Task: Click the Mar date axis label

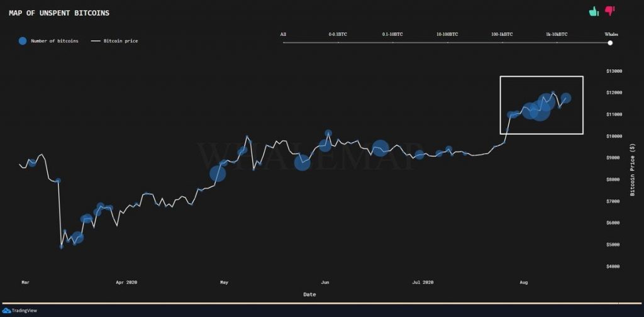Action: (x=25, y=282)
